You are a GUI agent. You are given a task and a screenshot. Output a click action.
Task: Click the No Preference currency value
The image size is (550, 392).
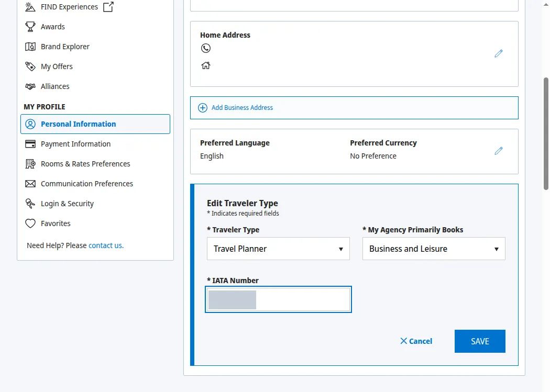click(373, 156)
